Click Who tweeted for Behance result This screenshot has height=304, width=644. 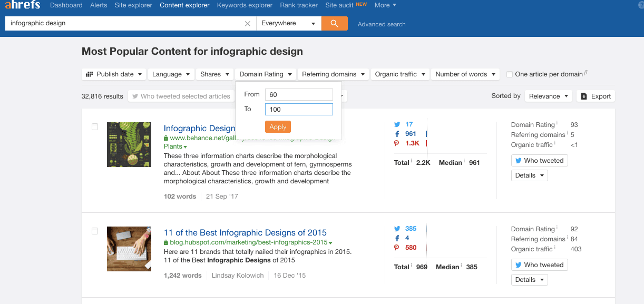[539, 161]
